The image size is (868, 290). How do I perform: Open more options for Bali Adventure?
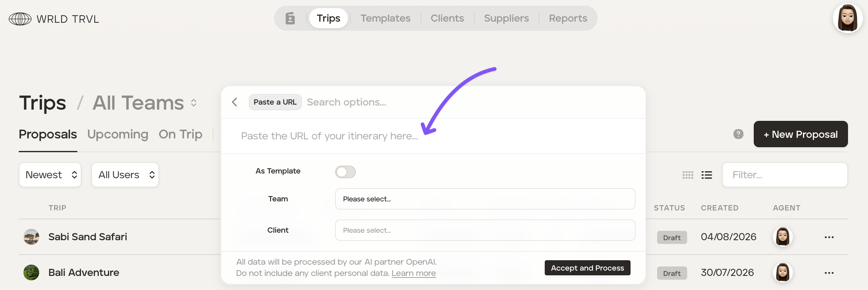pos(829,273)
